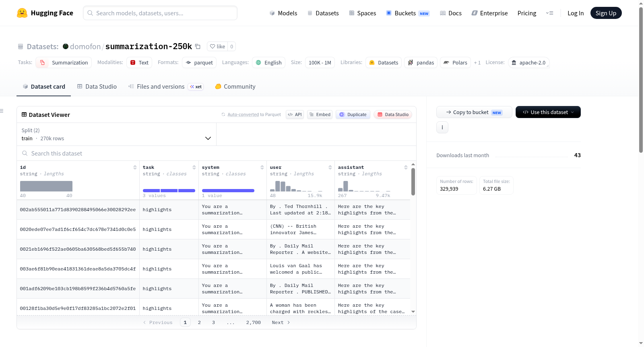
Task: Click the Log In link
Action: point(576,13)
